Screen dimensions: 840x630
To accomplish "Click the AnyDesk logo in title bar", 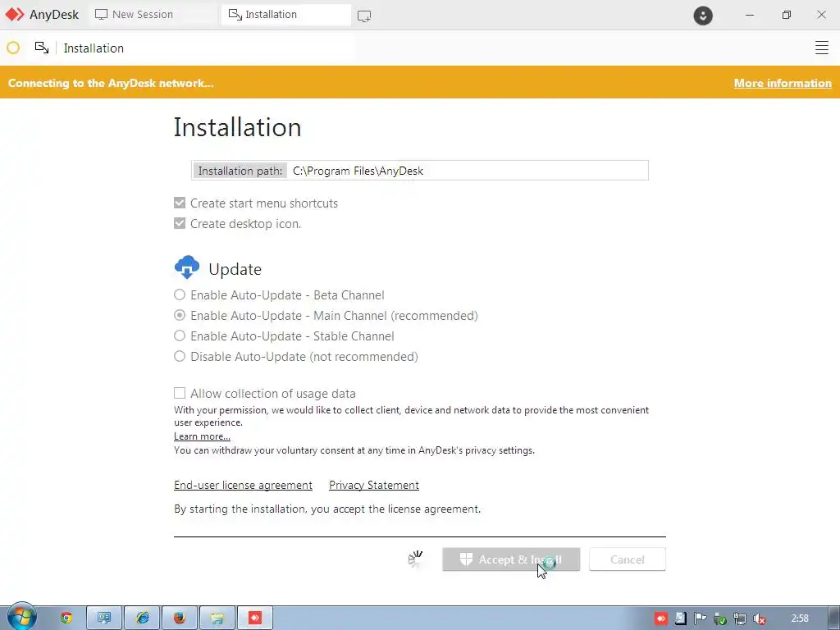I will [x=15, y=15].
